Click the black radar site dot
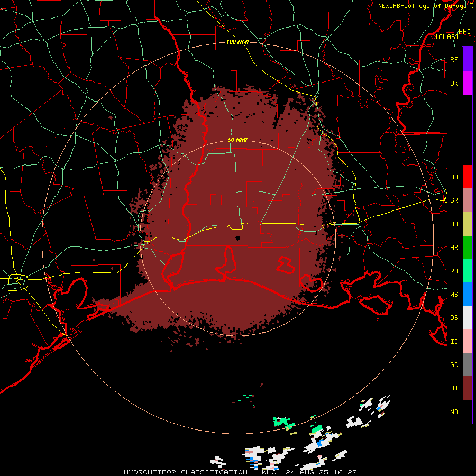Image resolution: width=476 pixels, height=476 pixels. [237, 238]
